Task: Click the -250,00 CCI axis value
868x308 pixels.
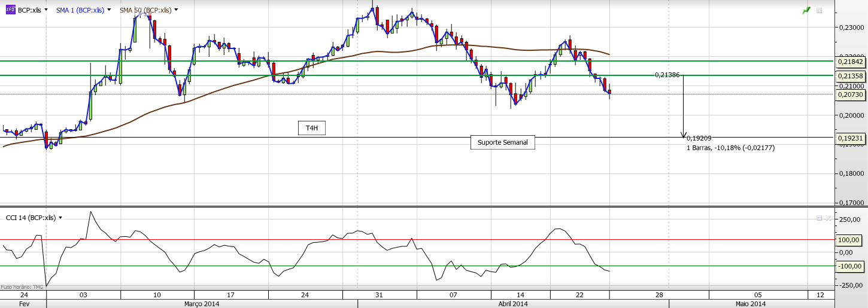Action: [851, 286]
